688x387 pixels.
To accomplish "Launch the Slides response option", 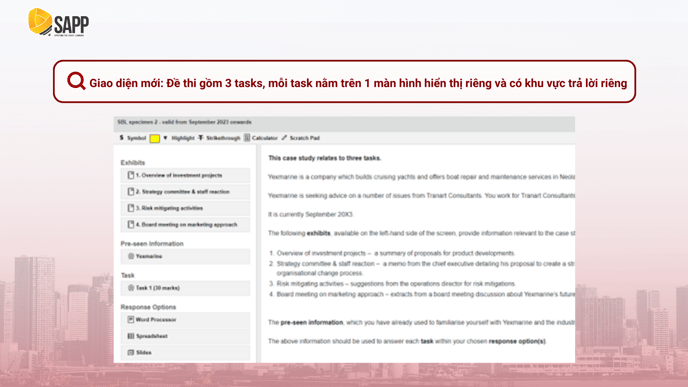I will tap(185, 352).
